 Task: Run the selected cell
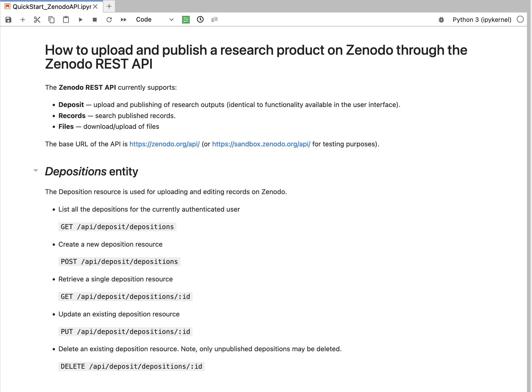point(81,20)
